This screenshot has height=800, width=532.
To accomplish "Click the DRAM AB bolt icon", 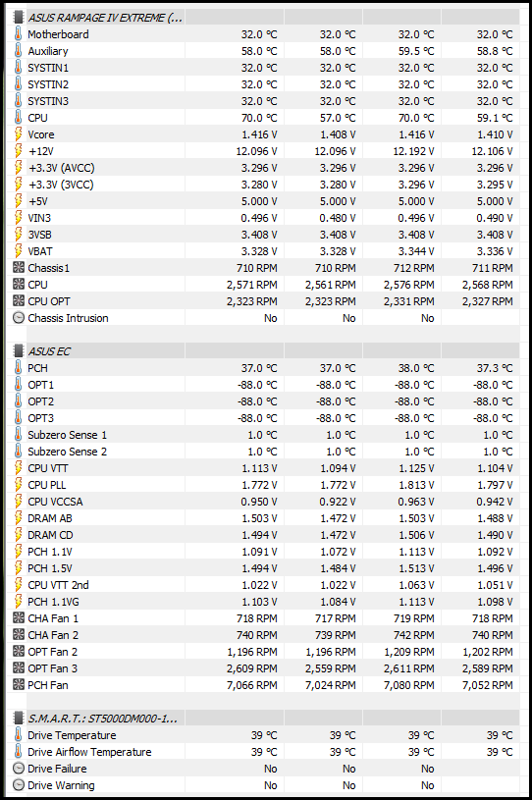I will coord(19,518).
